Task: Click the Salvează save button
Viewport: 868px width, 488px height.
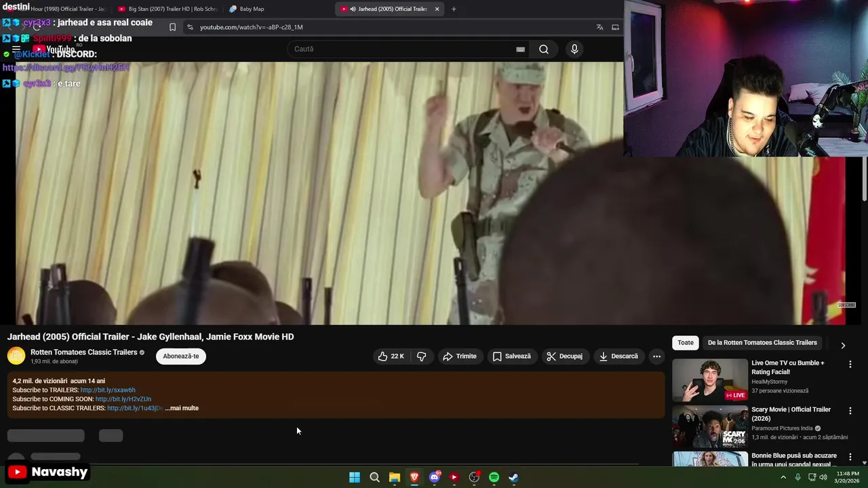Action: [512, 356]
